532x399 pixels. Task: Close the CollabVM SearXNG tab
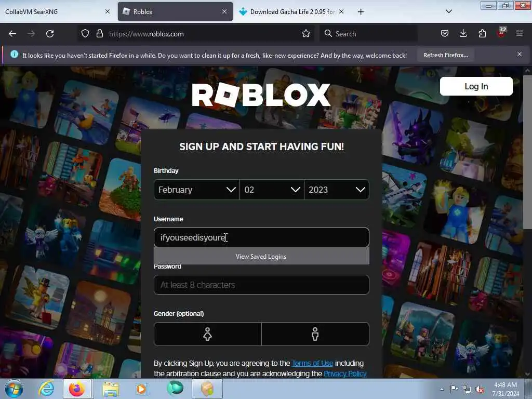click(108, 11)
